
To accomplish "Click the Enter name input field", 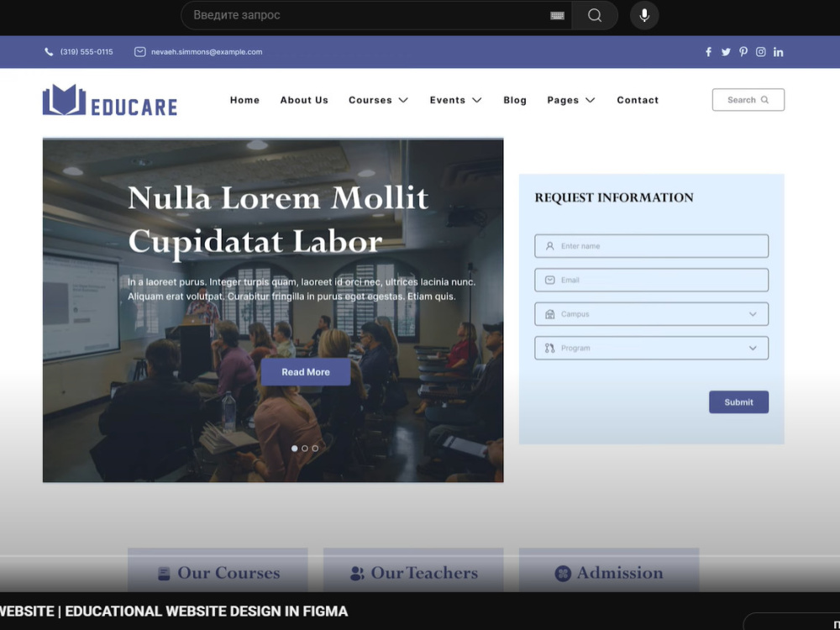I will point(652,246).
